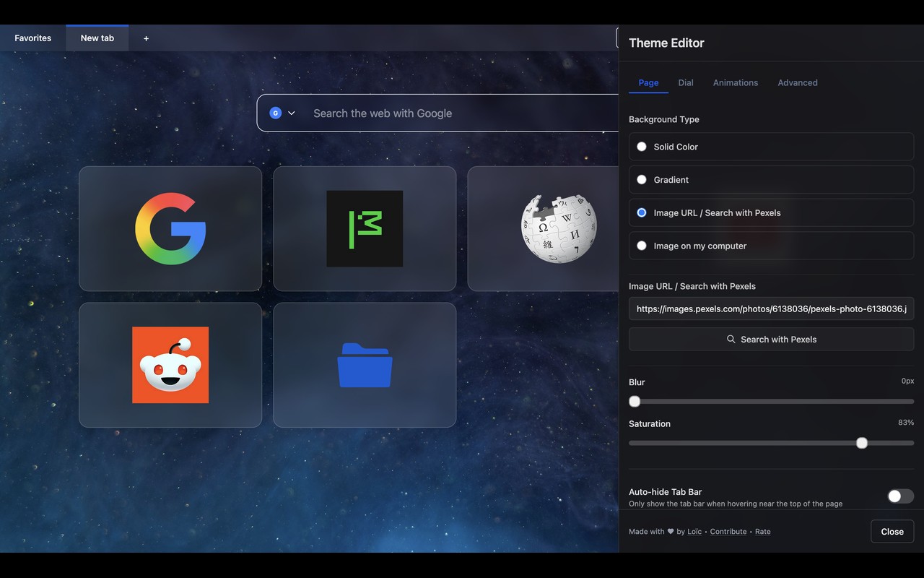Open the Wikipedia globe dial tile
924x578 pixels.
(544, 228)
